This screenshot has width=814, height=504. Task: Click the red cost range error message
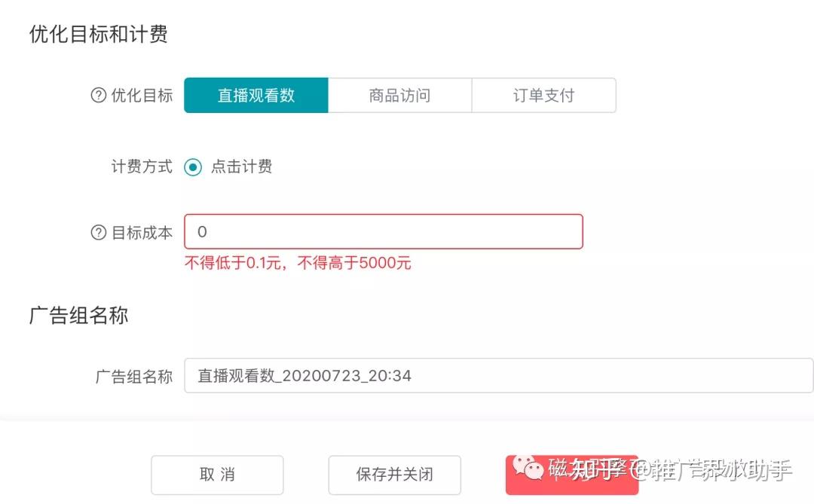pos(298,263)
